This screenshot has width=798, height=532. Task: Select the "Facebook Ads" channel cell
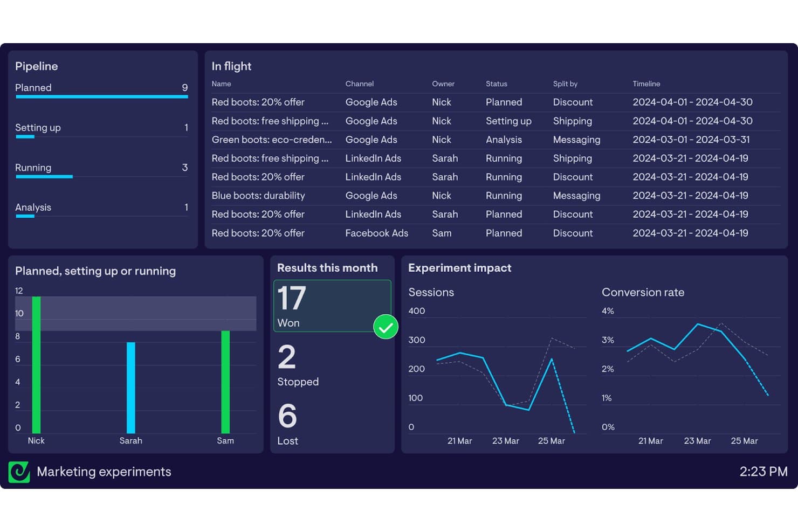[377, 233]
